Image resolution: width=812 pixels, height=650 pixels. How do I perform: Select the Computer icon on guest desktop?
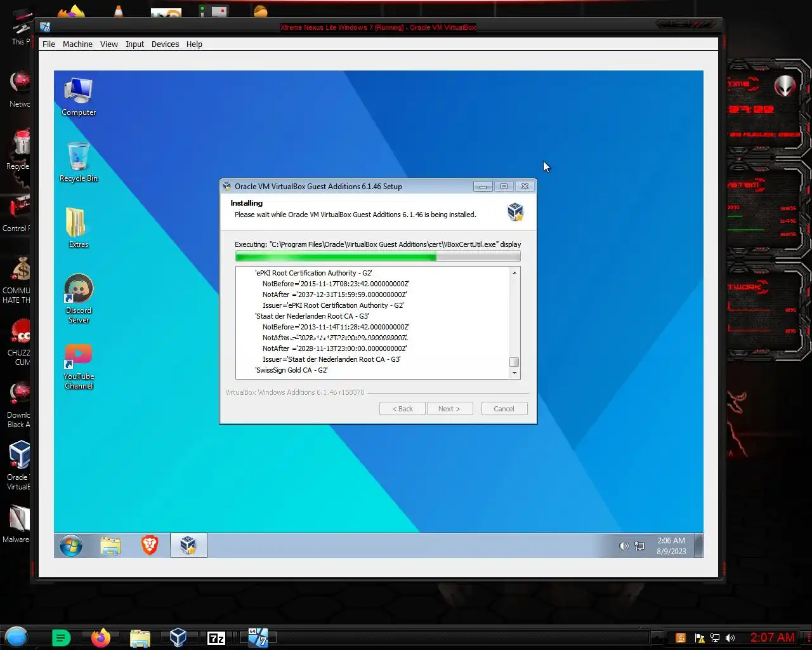tap(79, 97)
